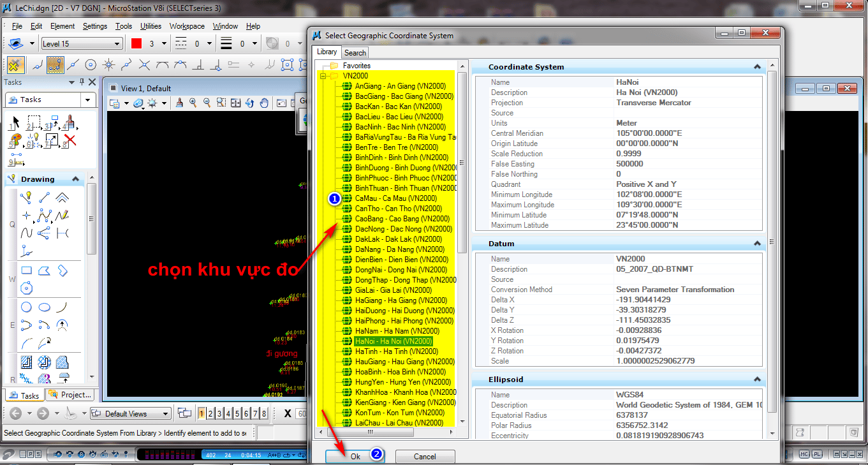Toggle view 1 button in View Groups
This screenshot has height=465, width=868.
click(x=202, y=413)
